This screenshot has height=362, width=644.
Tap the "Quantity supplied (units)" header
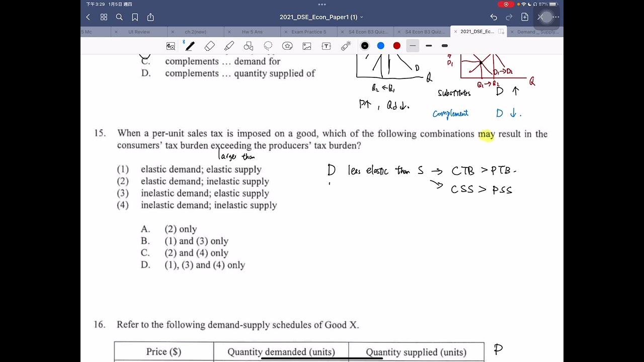[416, 352]
